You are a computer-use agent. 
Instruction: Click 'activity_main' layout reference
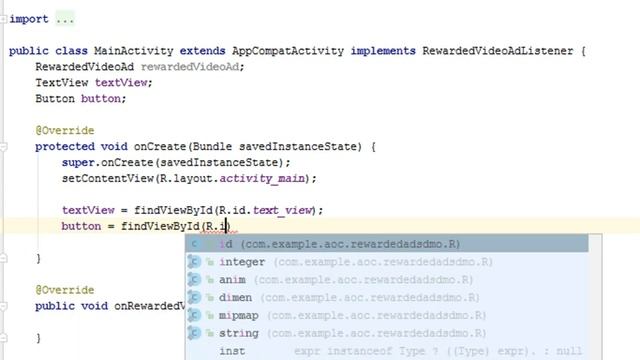click(x=262, y=178)
